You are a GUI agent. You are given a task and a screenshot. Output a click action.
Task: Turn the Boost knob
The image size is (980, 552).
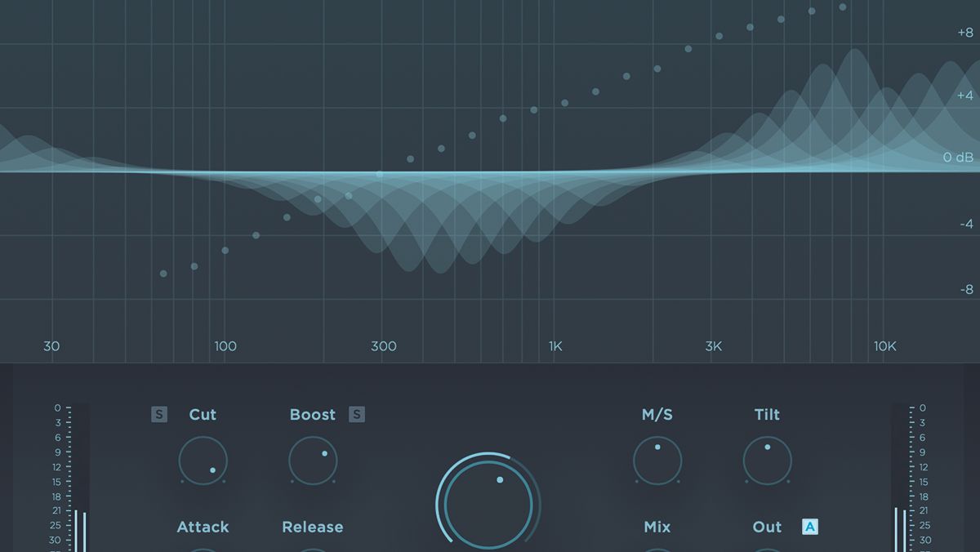point(313,461)
